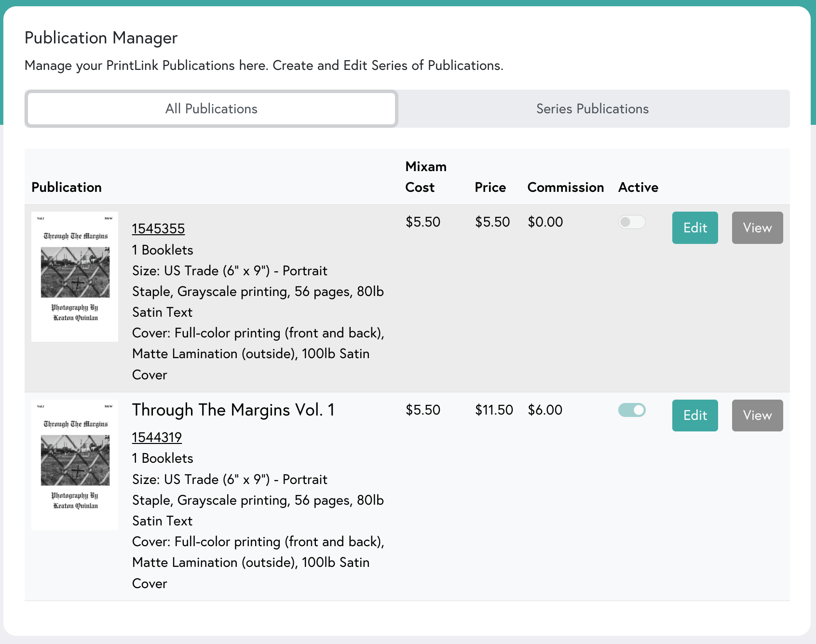Screen dimensions: 816x644
Task: View publication 1545355
Action: [x=757, y=228]
